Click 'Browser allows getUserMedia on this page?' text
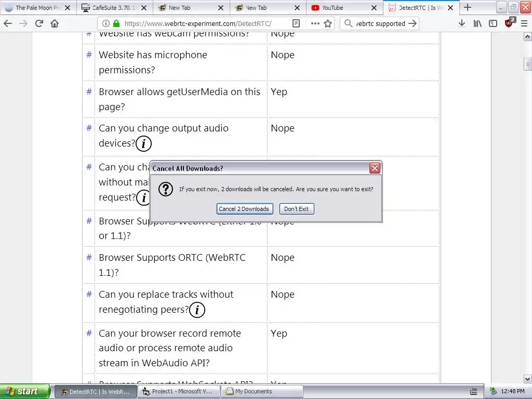532x399 pixels. [179, 99]
